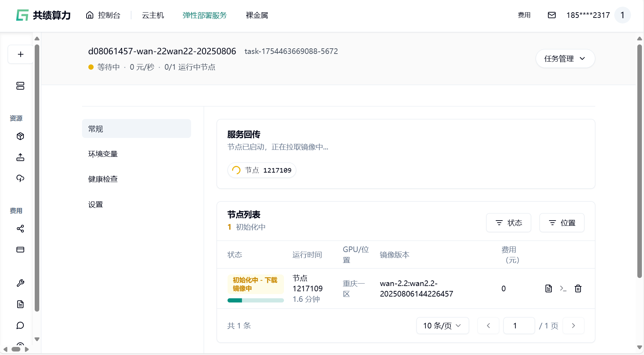Go to 云主机 in top navigation
The height and width of the screenshot is (355, 644).
tap(153, 15)
